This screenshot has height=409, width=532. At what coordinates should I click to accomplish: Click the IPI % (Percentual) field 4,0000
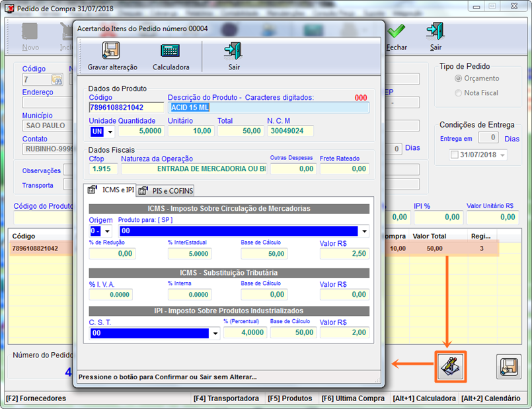245,333
